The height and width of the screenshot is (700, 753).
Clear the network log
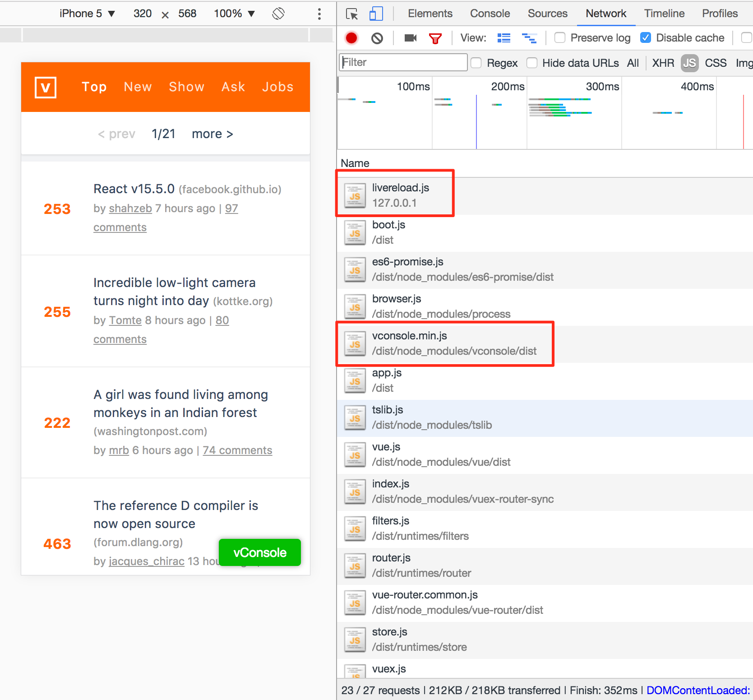coord(377,38)
